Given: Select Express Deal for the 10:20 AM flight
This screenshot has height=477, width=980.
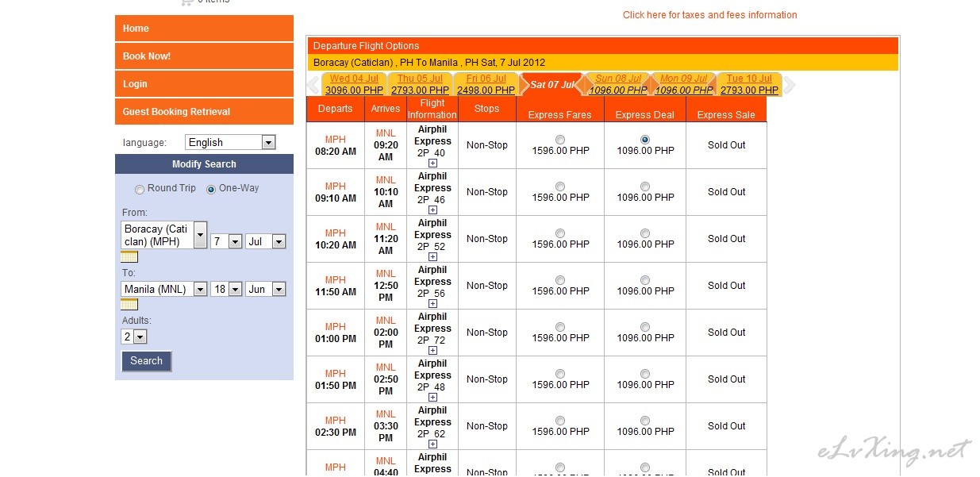Looking at the screenshot, I should [x=645, y=233].
